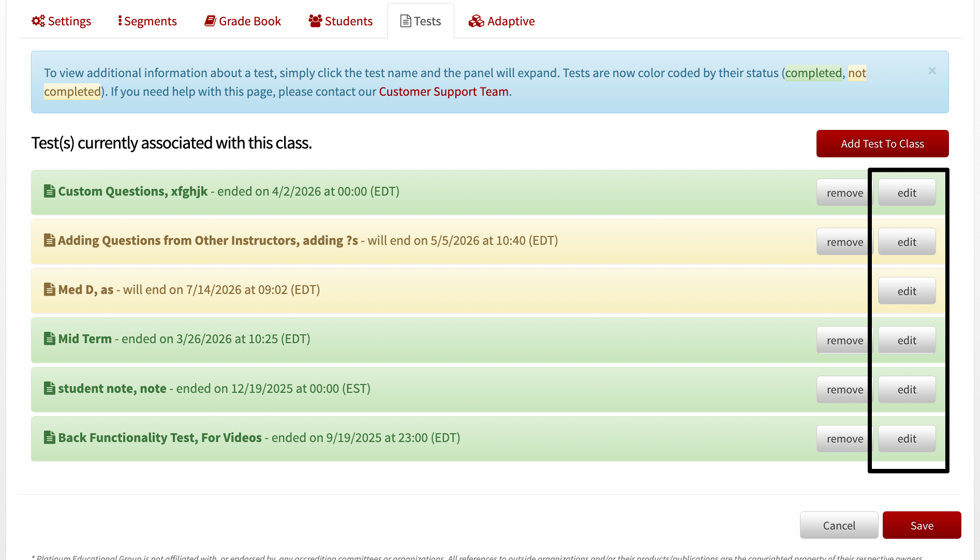Click document icon for Back Functionality Test
Viewport: 980px width, 560px height.
click(x=50, y=437)
